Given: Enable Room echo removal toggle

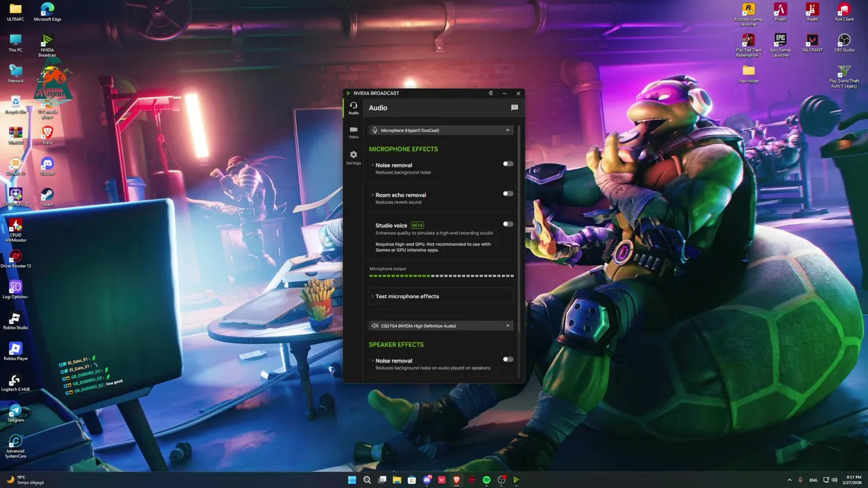Looking at the screenshot, I should [x=508, y=194].
